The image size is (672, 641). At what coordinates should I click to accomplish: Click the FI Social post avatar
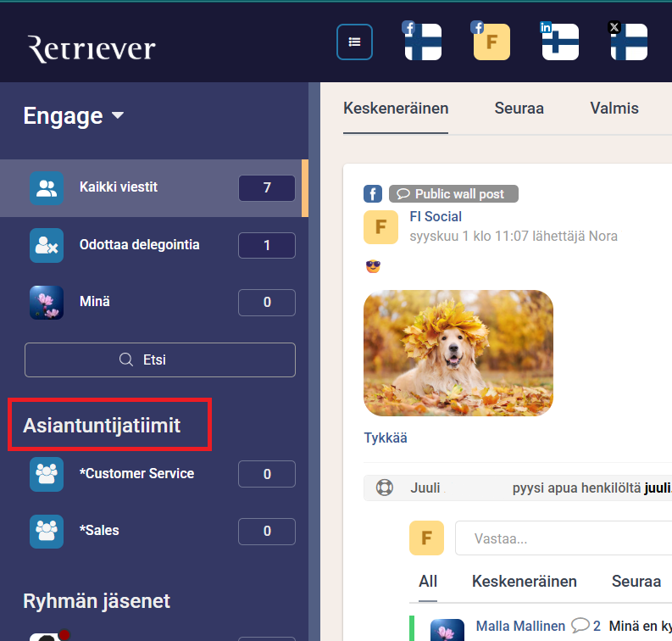(380, 227)
